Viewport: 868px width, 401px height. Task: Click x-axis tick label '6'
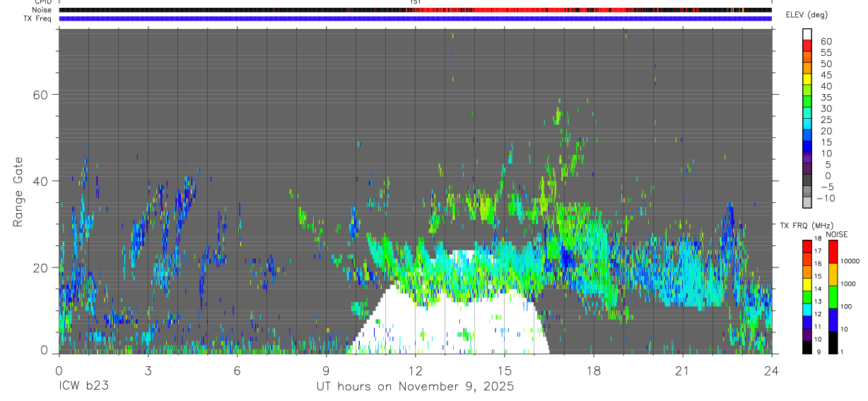pyautogui.click(x=237, y=371)
